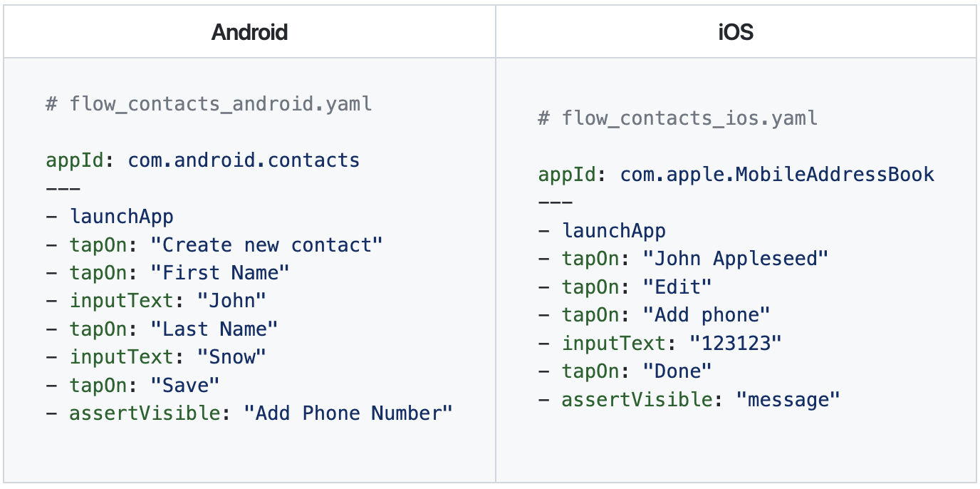Click the "First Name" tapOn line

167,272
